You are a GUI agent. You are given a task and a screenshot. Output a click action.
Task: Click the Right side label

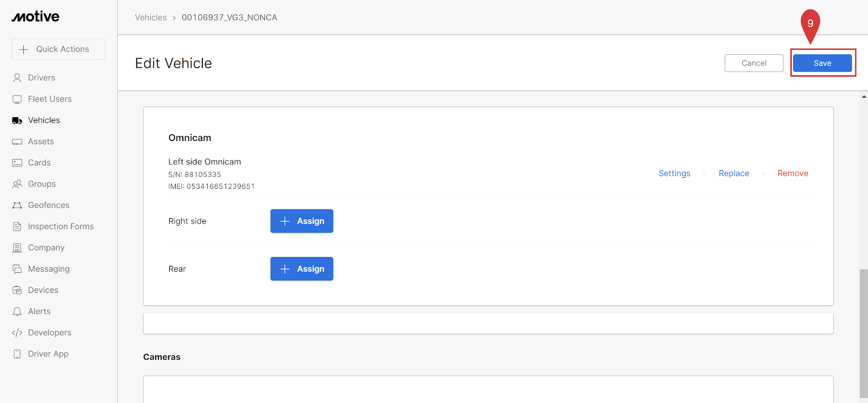tap(187, 221)
